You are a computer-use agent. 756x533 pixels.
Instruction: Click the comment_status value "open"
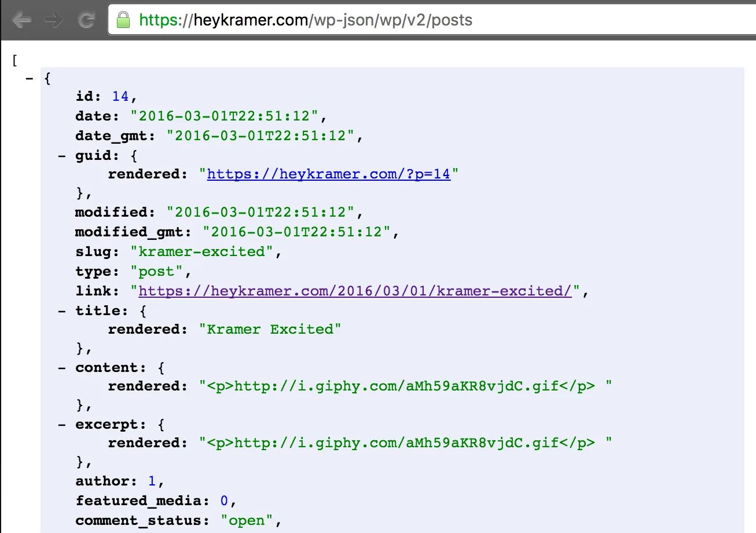(x=247, y=520)
